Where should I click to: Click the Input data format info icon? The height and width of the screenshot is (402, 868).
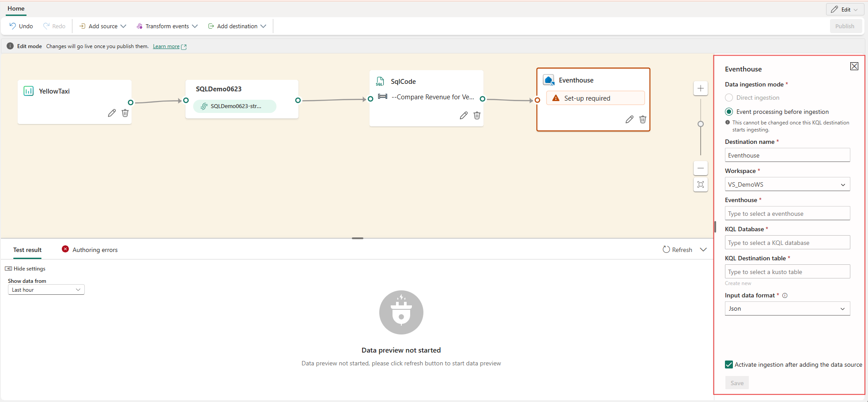[x=785, y=296]
